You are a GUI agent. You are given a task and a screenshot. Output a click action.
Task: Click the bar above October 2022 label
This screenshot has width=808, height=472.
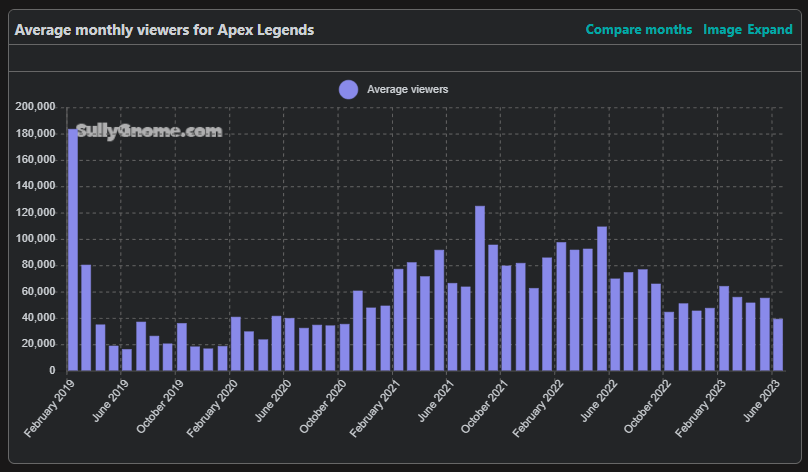click(x=669, y=341)
